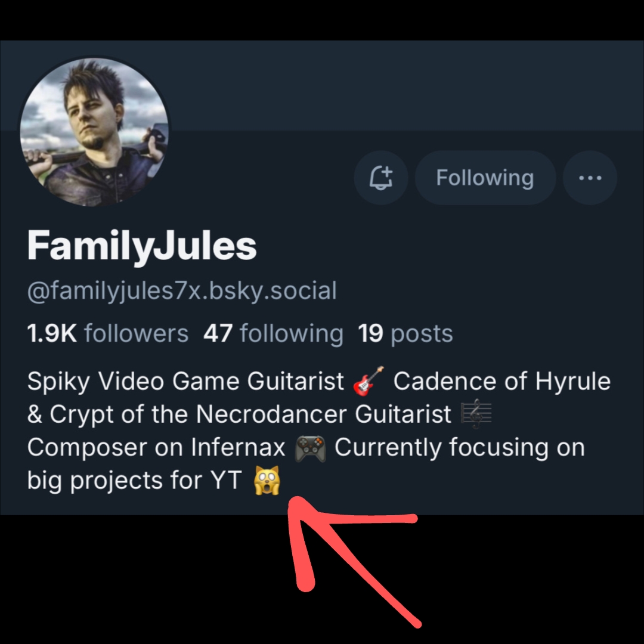Select the @familyjules7x.bsky.social handle
644x644 pixels.
[182, 292]
